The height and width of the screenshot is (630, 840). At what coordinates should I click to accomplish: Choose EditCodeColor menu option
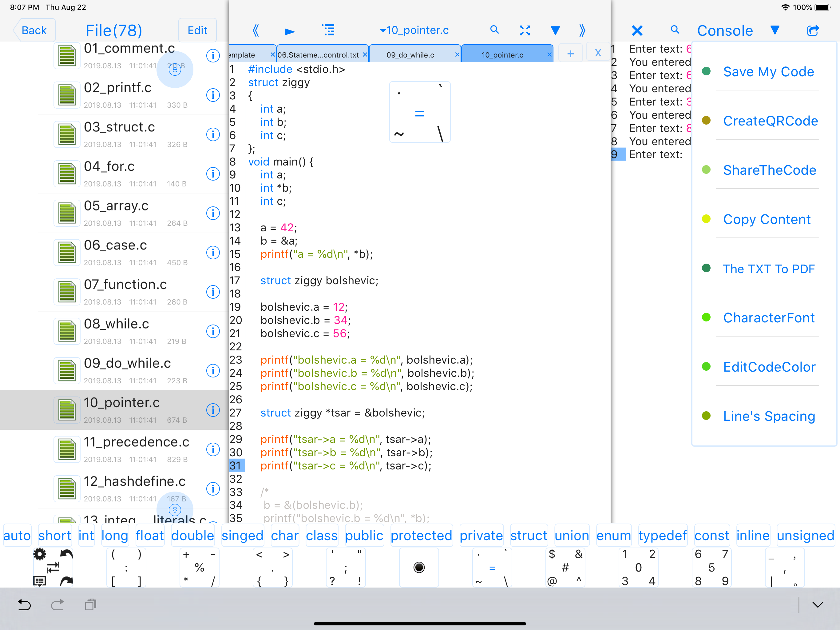(769, 367)
